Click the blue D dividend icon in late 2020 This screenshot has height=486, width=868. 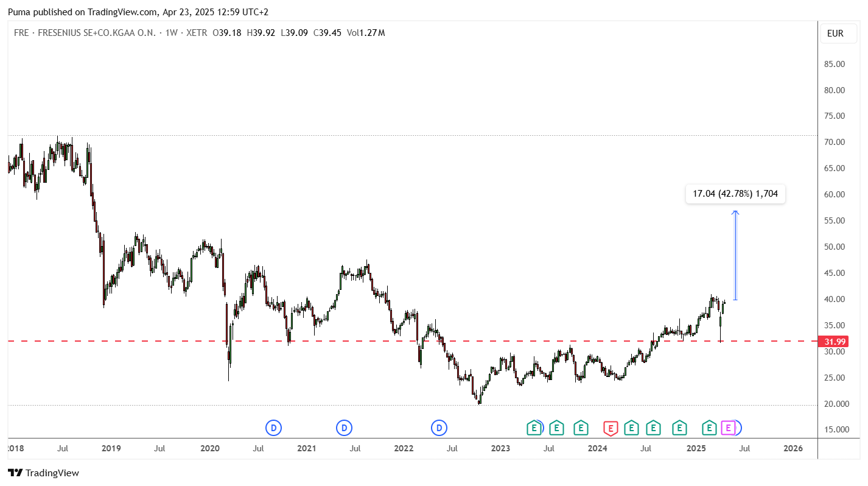tap(274, 428)
